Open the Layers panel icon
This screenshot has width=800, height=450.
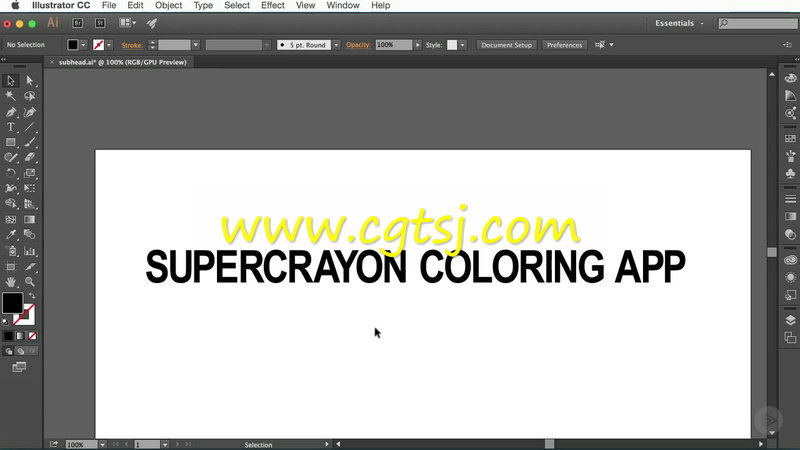pos(790,320)
